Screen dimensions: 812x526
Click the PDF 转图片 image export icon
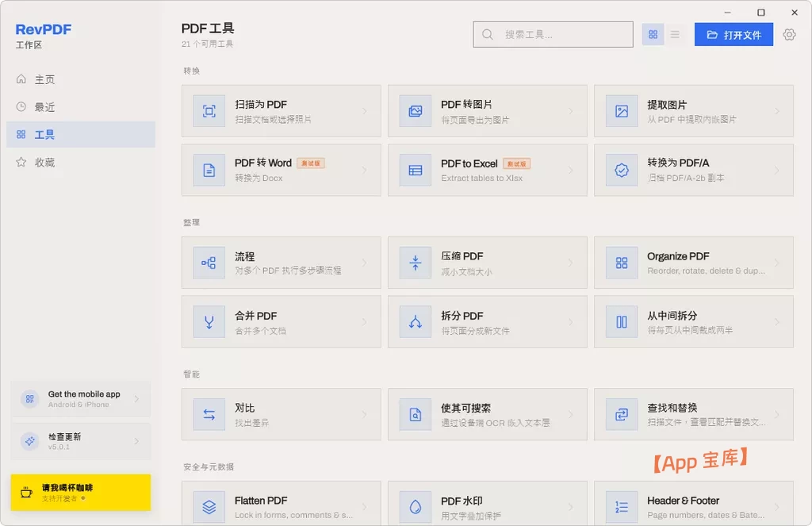416,111
